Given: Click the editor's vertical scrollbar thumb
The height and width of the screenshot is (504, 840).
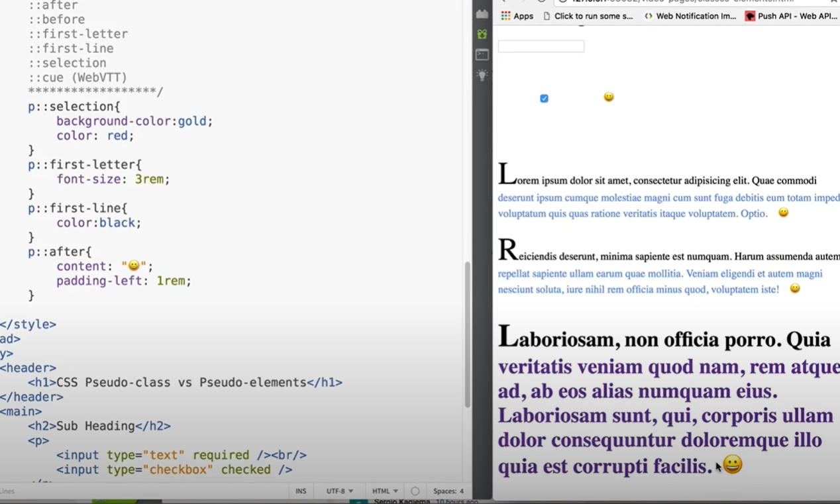Looking at the screenshot, I should (467, 334).
